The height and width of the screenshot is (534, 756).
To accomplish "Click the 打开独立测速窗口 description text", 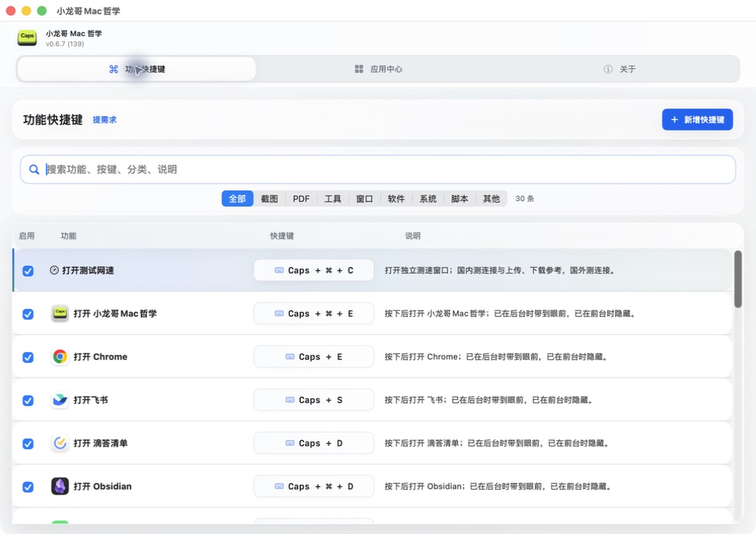I will 500,270.
